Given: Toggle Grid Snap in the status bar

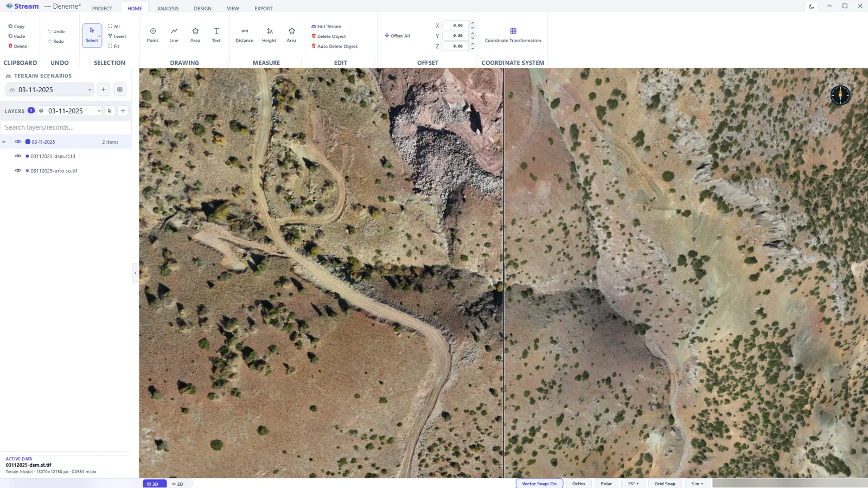Looking at the screenshot, I should [665, 484].
